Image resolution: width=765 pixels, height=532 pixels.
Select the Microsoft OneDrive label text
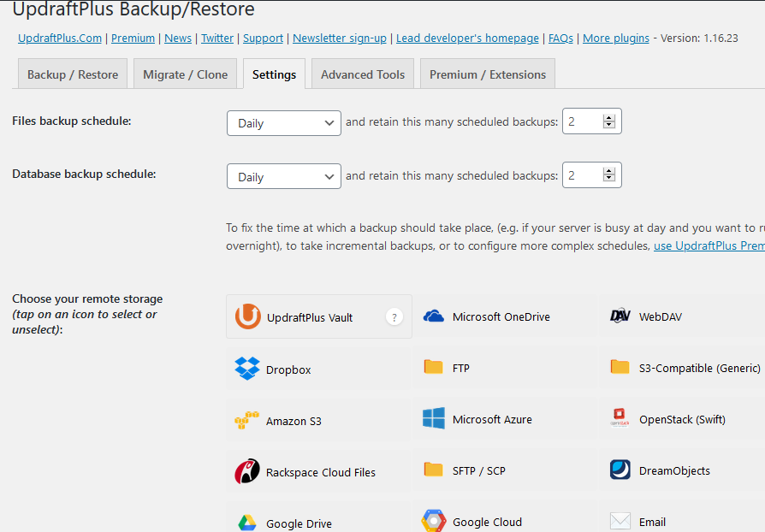click(x=501, y=316)
